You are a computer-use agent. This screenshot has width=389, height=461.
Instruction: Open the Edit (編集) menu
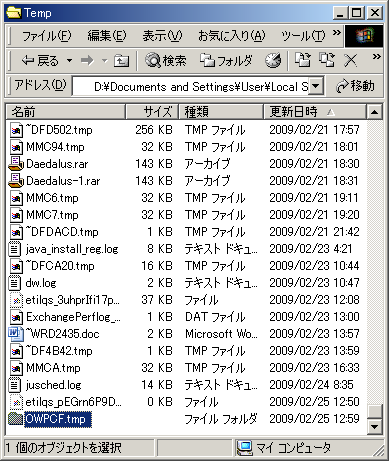(107, 36)
